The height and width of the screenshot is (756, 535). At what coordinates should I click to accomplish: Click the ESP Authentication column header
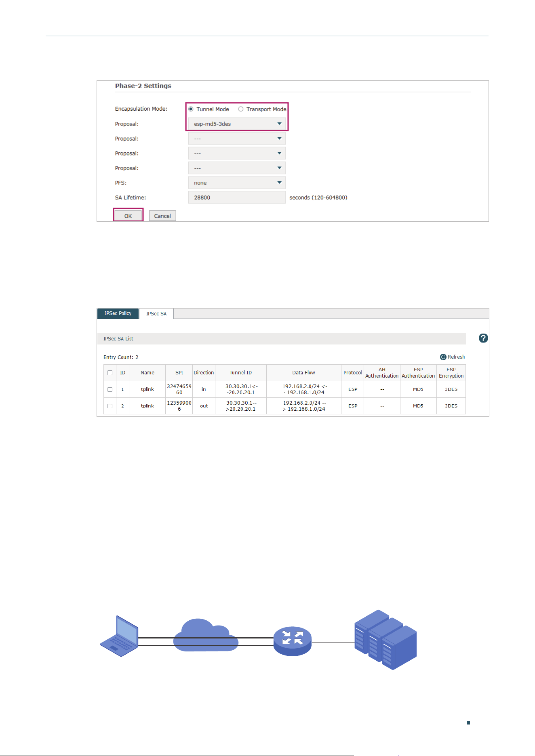tap(418, 373)
